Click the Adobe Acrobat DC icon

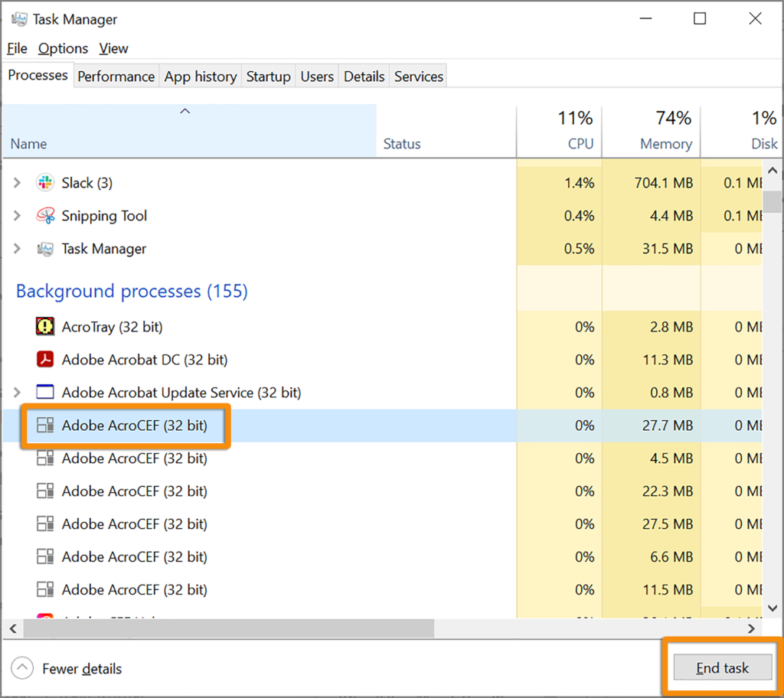coord(44,360)
